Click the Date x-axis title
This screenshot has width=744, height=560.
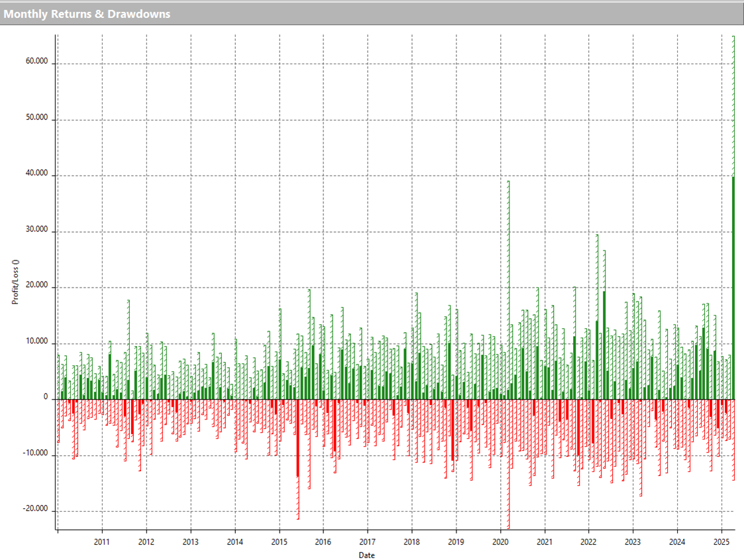[366, 555]
